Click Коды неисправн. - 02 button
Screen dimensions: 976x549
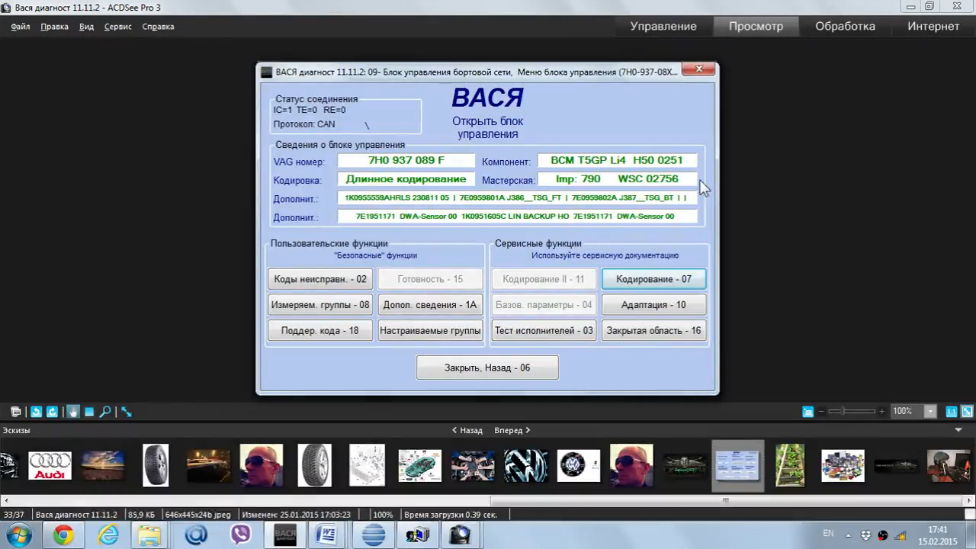320,279
